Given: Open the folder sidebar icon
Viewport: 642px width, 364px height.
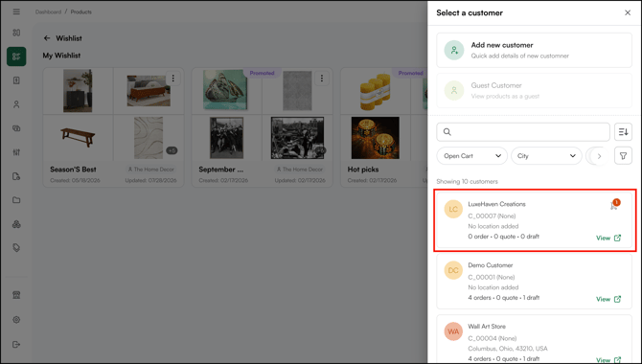Looking at the screenshot, I should click(16, 200).
